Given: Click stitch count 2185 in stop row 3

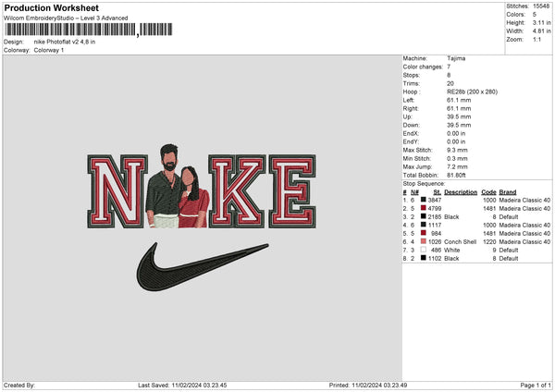Looking at the screenshot, I should pos(435,217).
